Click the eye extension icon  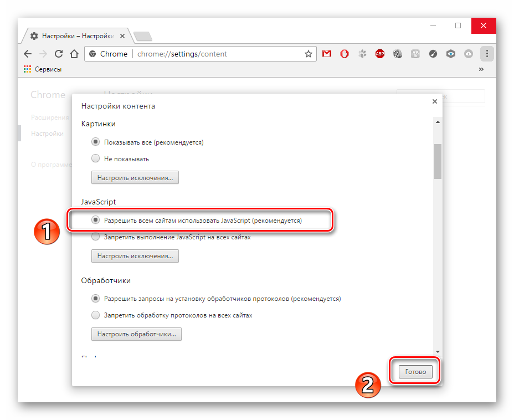(451, 54)
